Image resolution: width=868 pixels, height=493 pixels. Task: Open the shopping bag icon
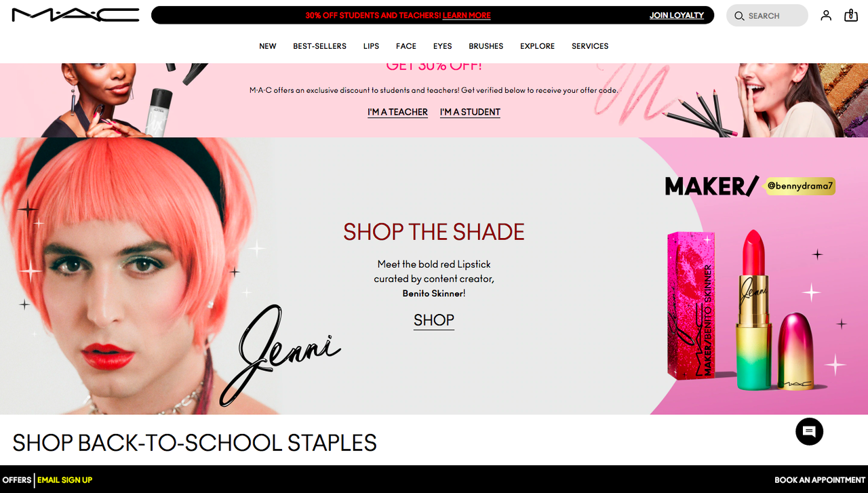point(851,15)
